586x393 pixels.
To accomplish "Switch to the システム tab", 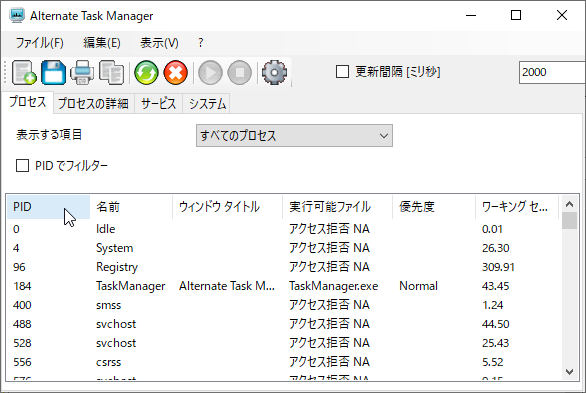I will click(207, 103).
